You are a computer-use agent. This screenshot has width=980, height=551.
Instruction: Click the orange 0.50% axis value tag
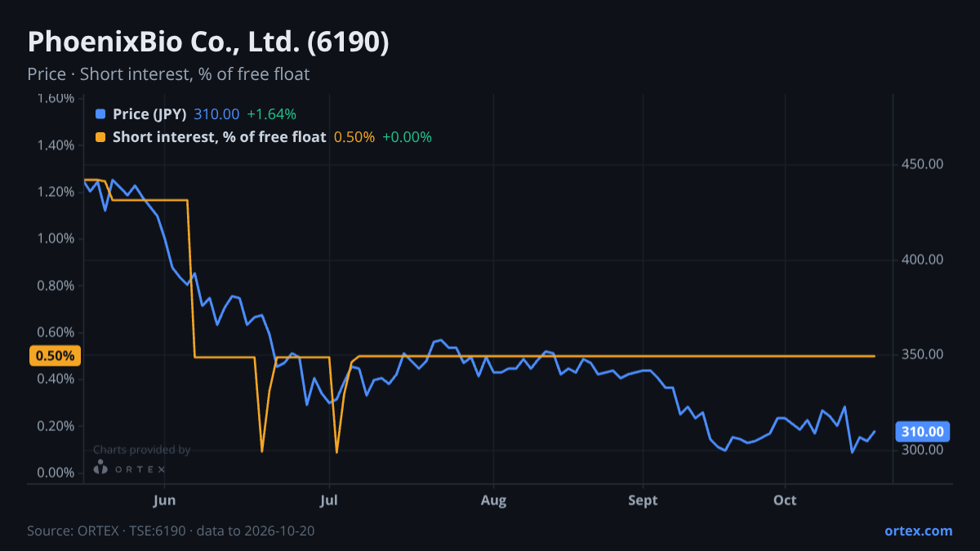56,356
